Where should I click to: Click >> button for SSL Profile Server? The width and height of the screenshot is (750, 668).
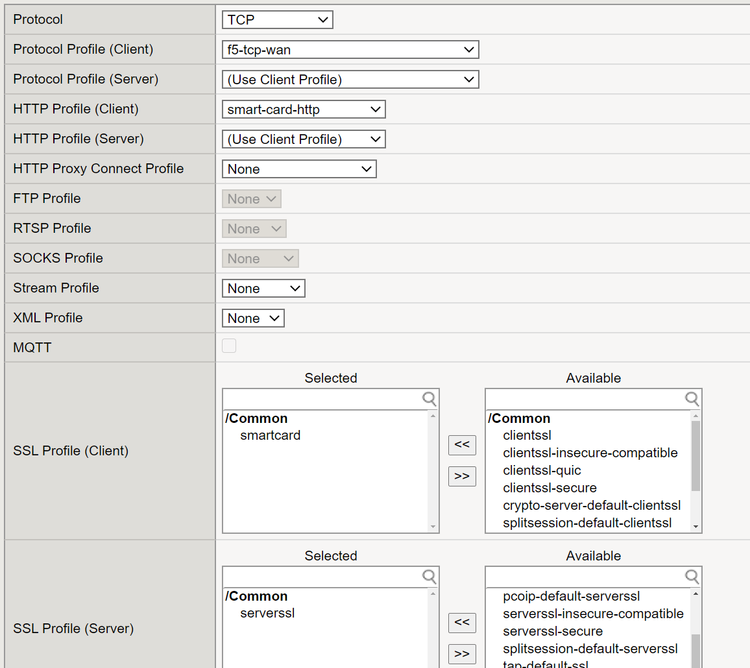click(461, 654)
